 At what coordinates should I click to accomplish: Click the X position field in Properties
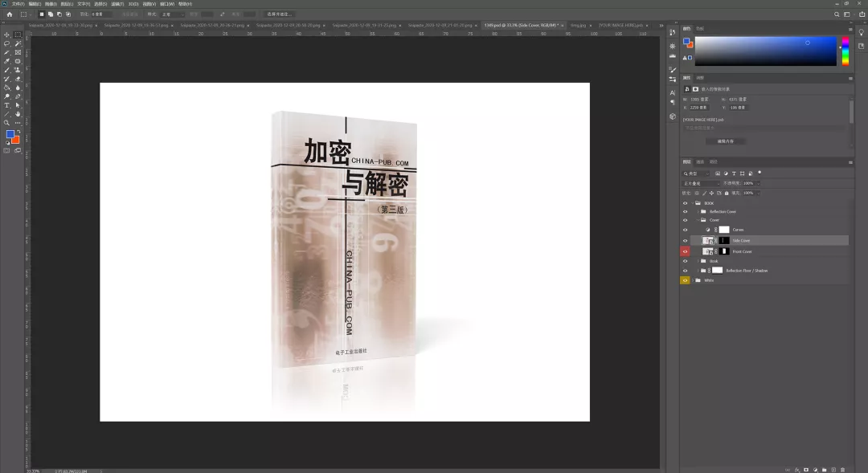(699, 108)
